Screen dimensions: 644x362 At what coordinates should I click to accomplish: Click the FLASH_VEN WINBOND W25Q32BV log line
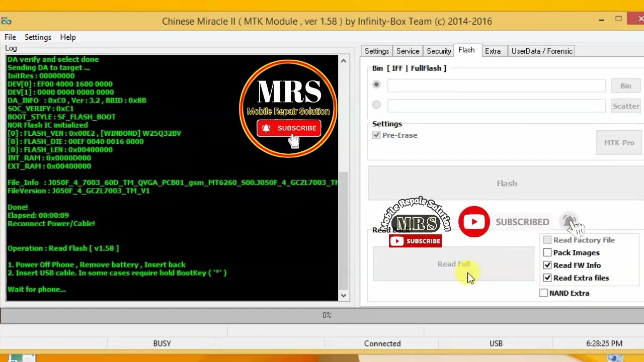94,133
